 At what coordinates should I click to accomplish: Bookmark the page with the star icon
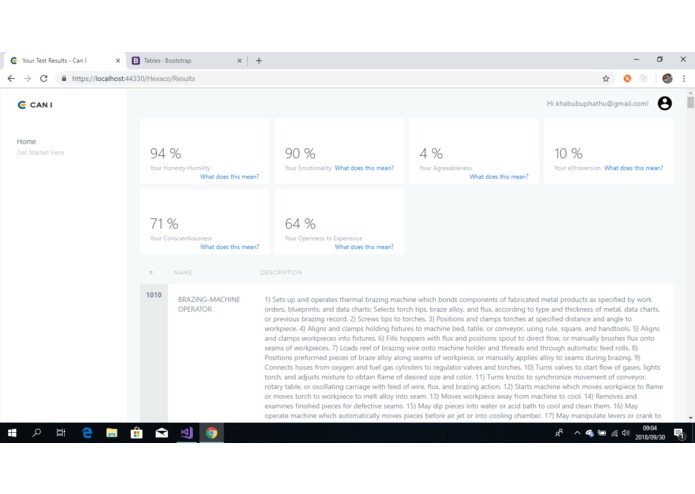(605, 78)
